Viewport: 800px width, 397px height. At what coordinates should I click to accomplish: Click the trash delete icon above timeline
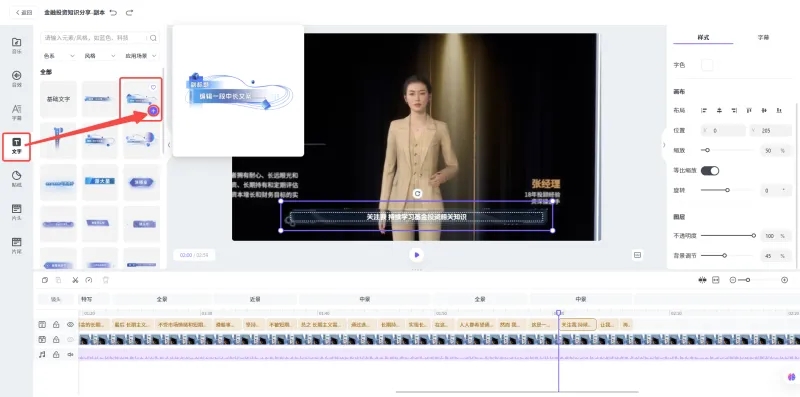[x=106, y=280]
